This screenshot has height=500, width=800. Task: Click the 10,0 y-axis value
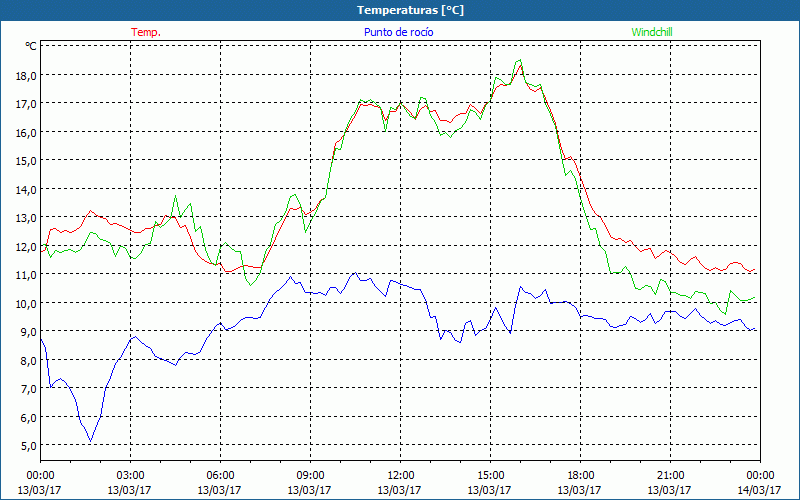tap(26, 303)
